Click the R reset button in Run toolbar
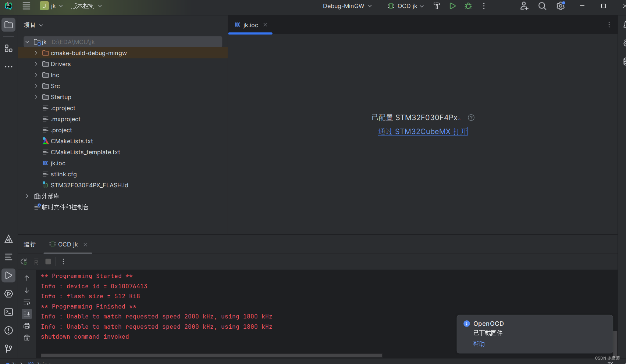Screen dimensions: 626x364 point(36,262)
